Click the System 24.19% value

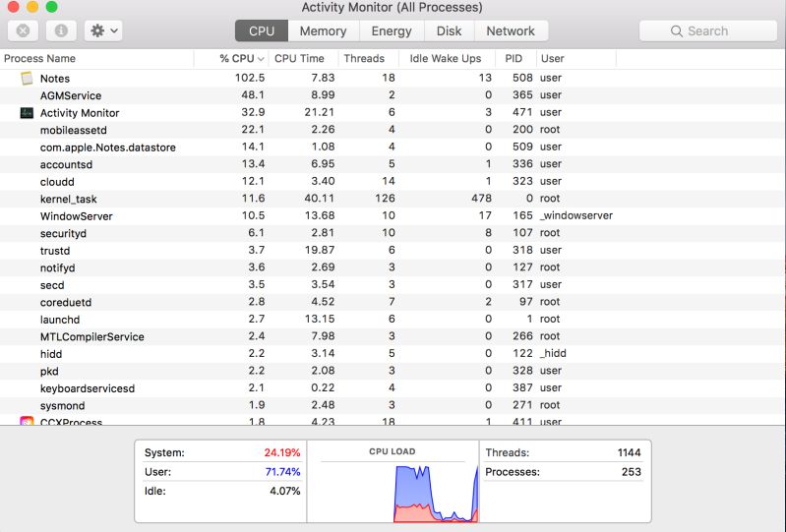click(x=282, y=452)
